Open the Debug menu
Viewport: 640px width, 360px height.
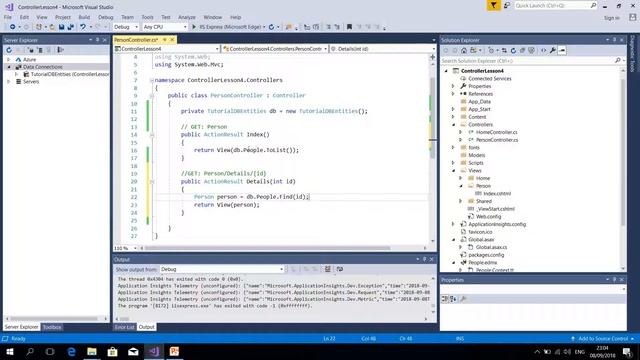pyautogui.click(x=105, y=17)
